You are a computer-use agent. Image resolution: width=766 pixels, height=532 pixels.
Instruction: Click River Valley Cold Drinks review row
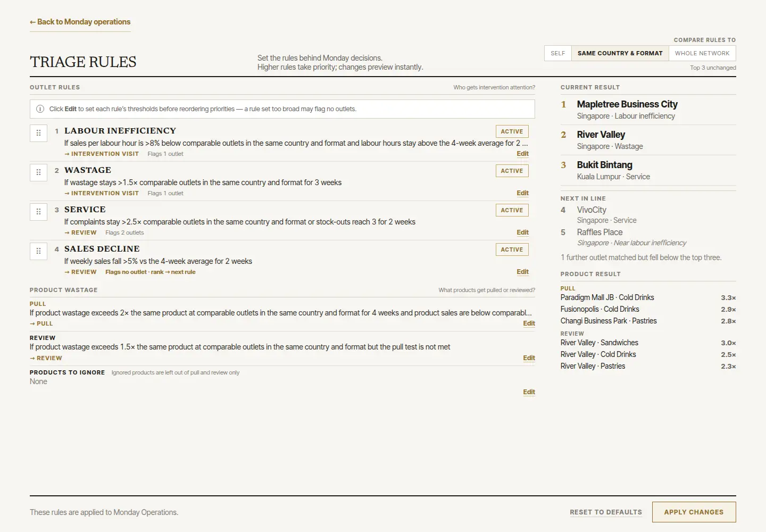(x=648, y=355)
